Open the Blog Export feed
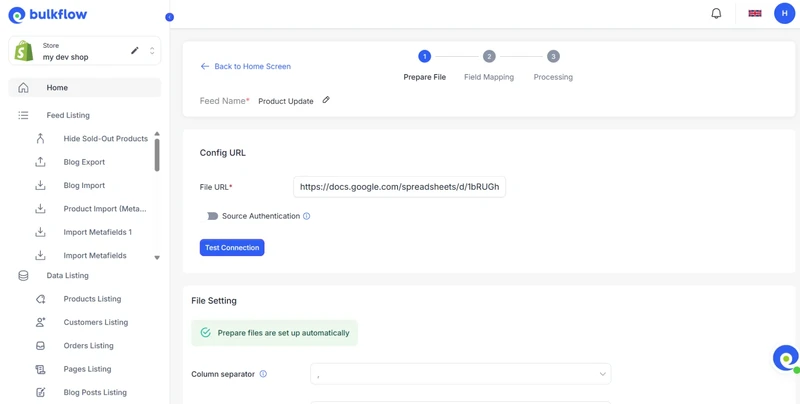 pyautogui.click(x=84, y=162)
